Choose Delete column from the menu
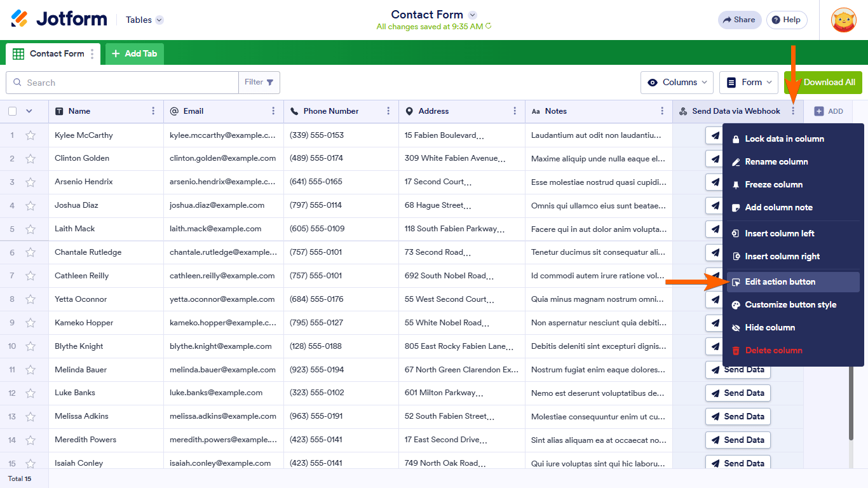The width and height of the screenshot is (868, 488). coord(773,351)
